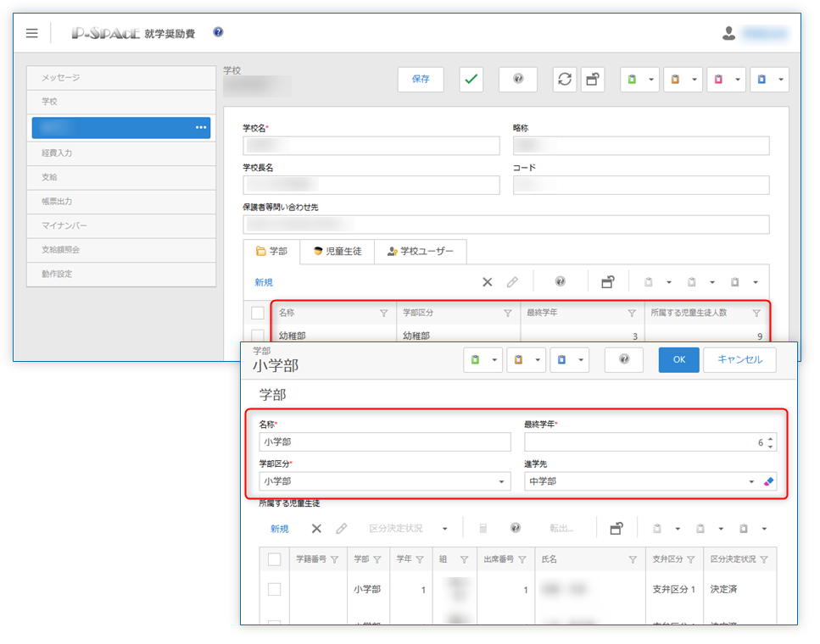
Task: Click calculator icon in 所属する児童生徒 toolbar
Action: [483, 529]
